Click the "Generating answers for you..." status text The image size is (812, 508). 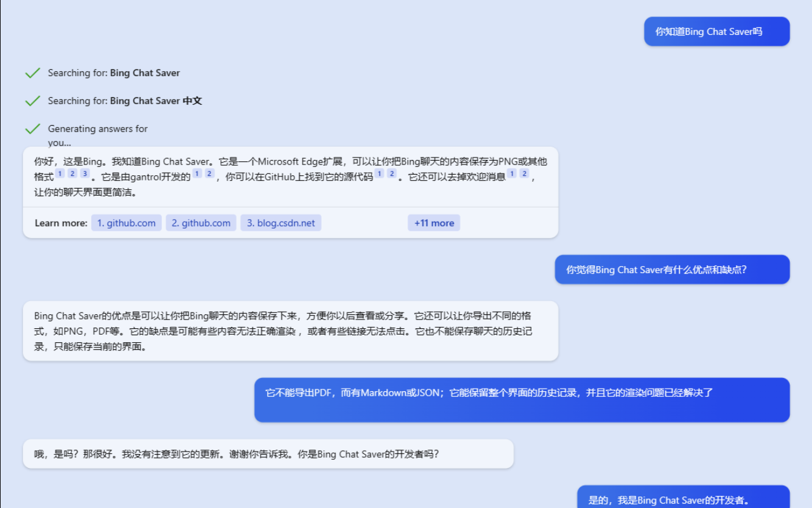[98, 135]
